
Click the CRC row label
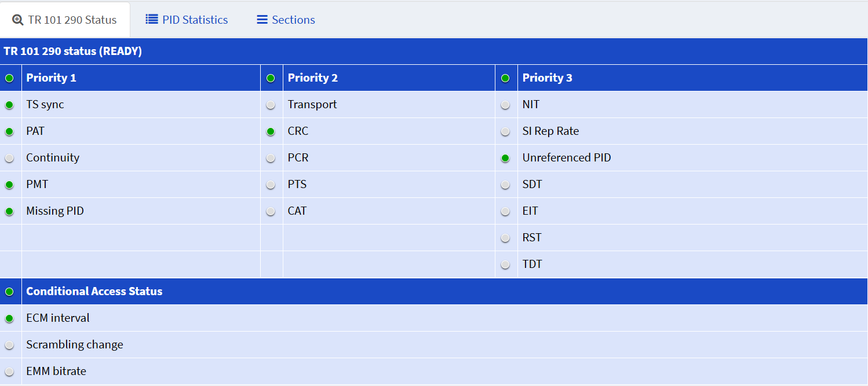pyautogui.click(x=298, y=131)
